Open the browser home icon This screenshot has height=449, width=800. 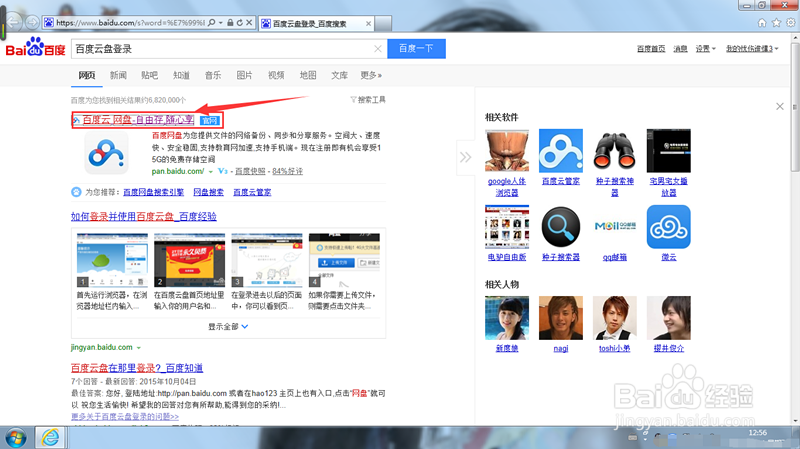[762, 22]
